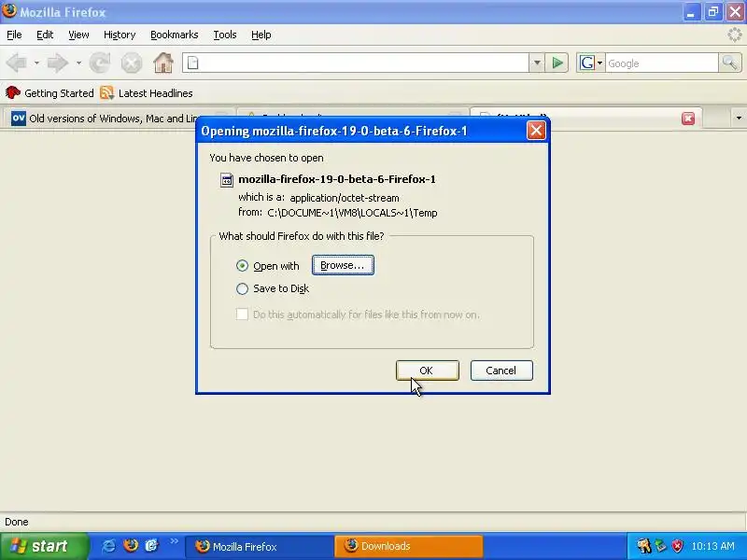Expand Quick Launch overflow chevron
The height and width of the screenshot is (560, 747).
[174, 541]
